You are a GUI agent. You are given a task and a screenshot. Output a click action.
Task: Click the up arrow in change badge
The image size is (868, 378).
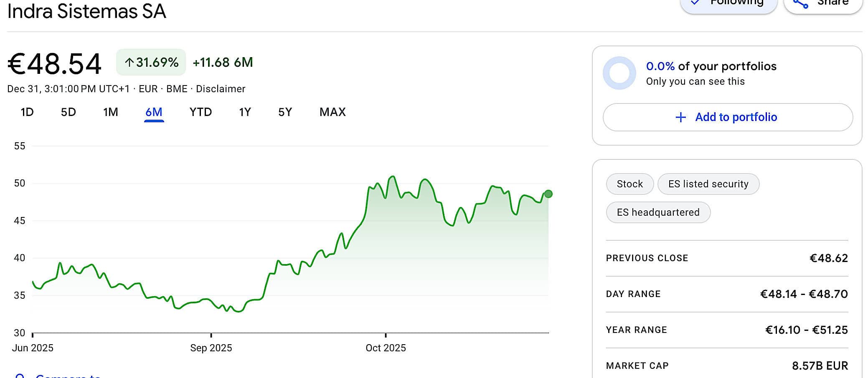pyautogui.click(x=129, y=63)
